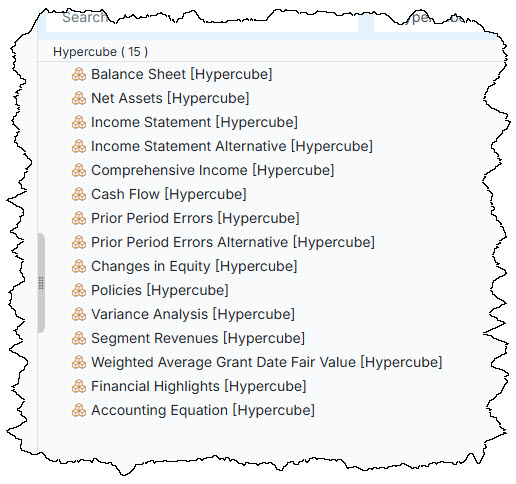Select the Cash Flow [Hypercube] label
Image resolution: width=516 pixels, height=484 pixels.
(169, 194)
